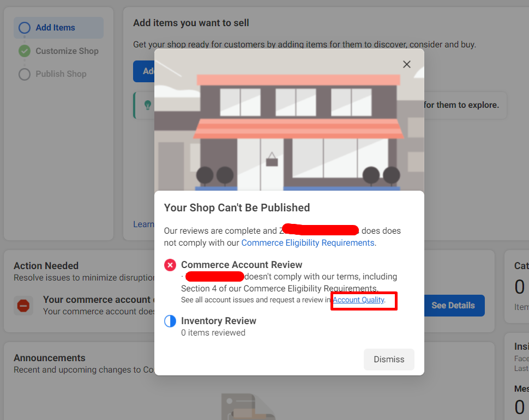Open the Commerce Eligibility Requirements link
This screenshot has height=420, width=529.
pos(307,242)
